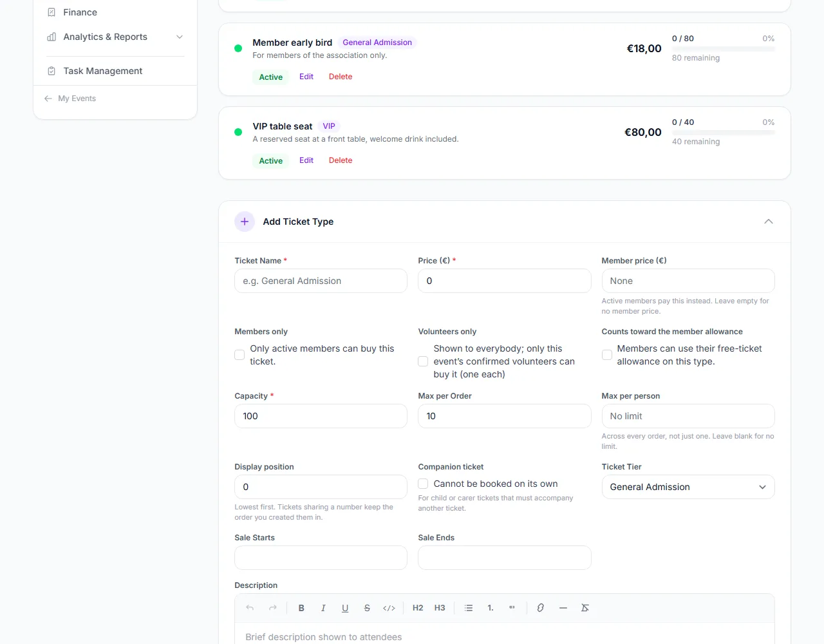Insert a horizontal rule in the description
Image resolution: width=824 pixels, height=644 pixels.
point(563,608)
